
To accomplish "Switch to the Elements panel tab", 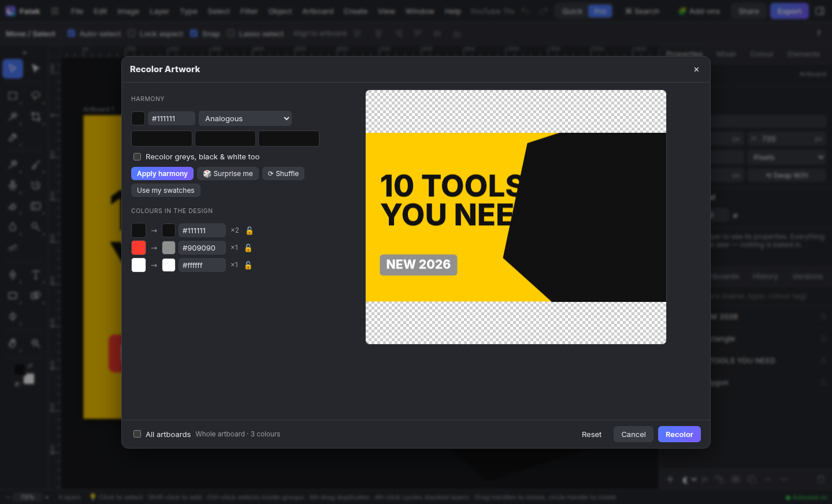I will [x=804, y=54].
